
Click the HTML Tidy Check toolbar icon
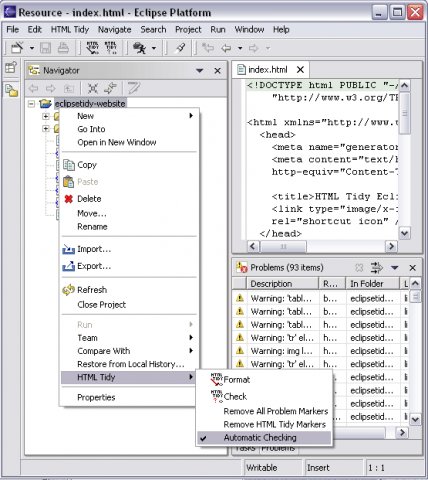click(x=110, y=48)
